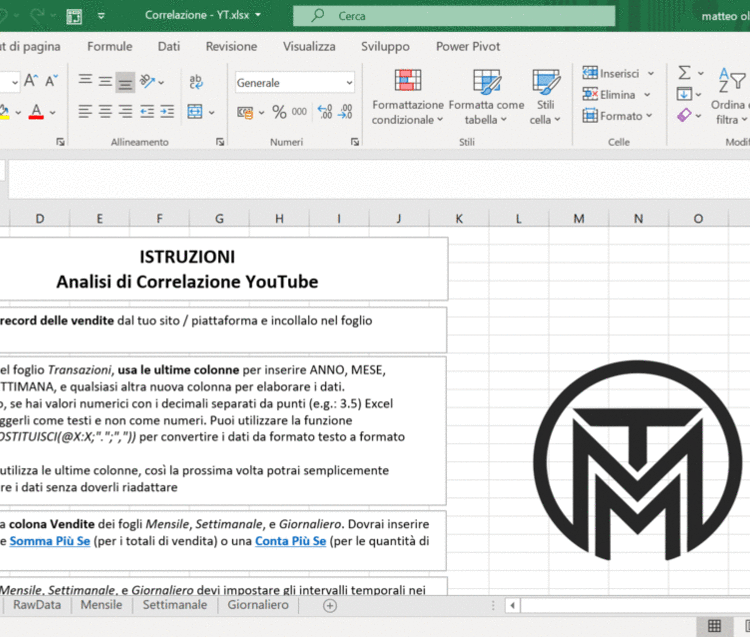The width and height of the screenshot is (750, 637).
Task: Click Inserisci cells button
Action: 610,73
